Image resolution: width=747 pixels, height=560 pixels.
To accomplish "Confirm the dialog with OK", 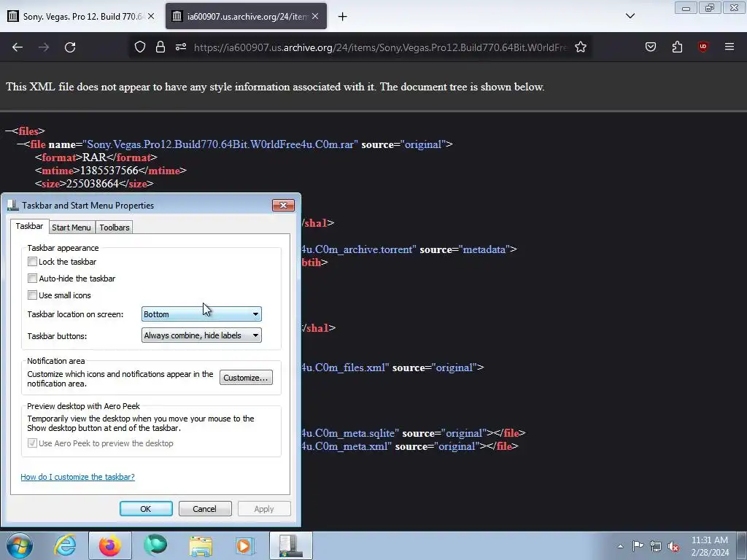I will (146, 508).
